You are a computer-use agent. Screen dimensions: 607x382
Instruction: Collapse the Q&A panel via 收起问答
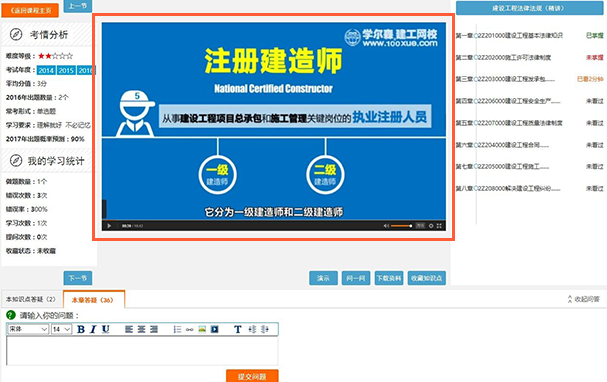pyautogui.click(x=583, y=299)
